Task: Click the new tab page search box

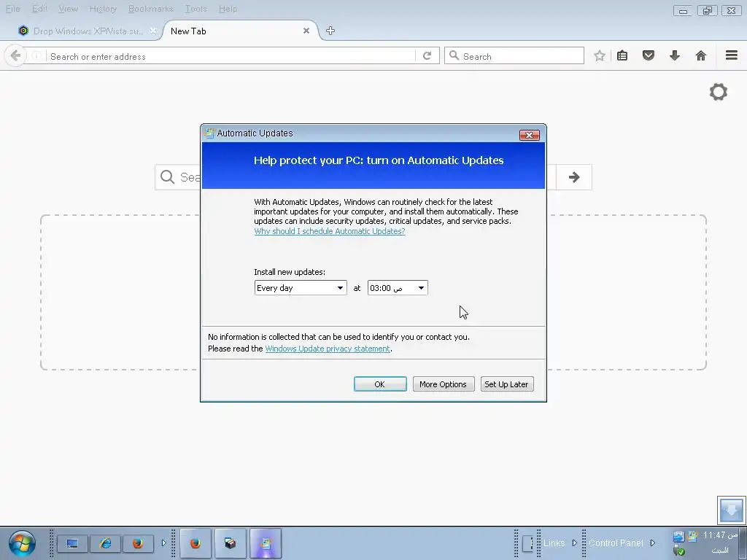Action: pos(355,177)
